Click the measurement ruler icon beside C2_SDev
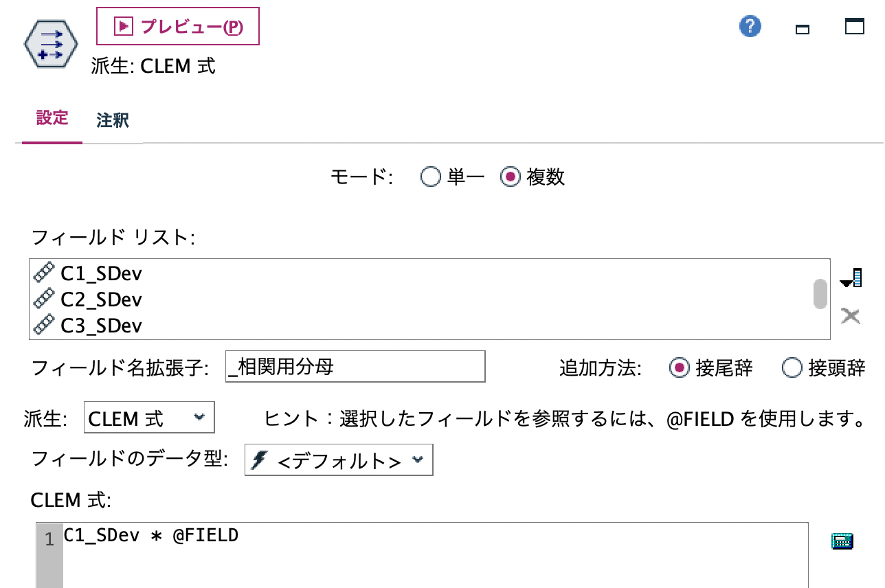The height and width of the screenshot is (588, 885). point(43,299)
